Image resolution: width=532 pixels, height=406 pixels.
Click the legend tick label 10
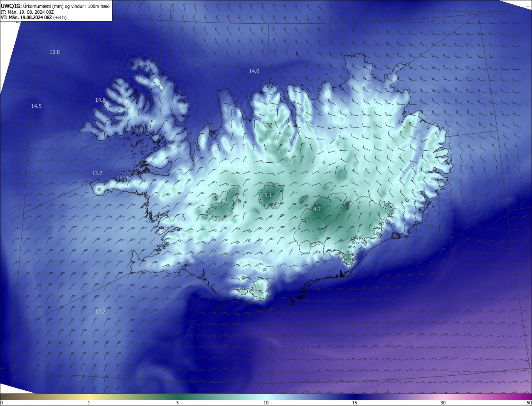point(266,403)
